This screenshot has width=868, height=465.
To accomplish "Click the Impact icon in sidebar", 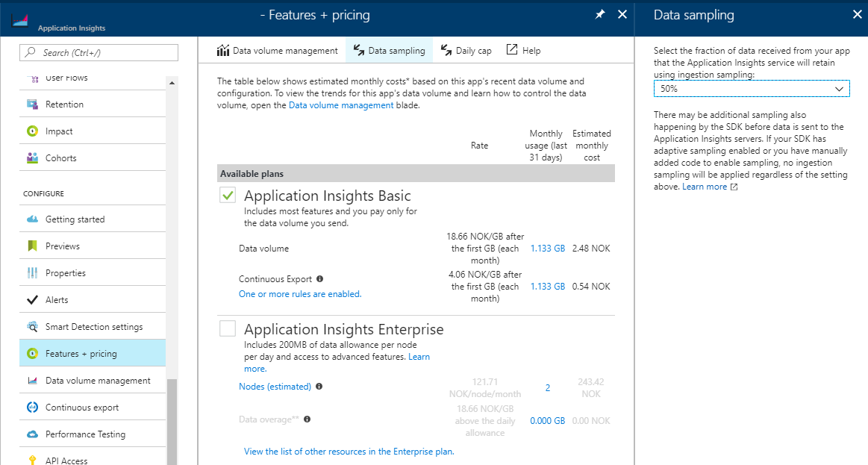I will coord(33,131).
